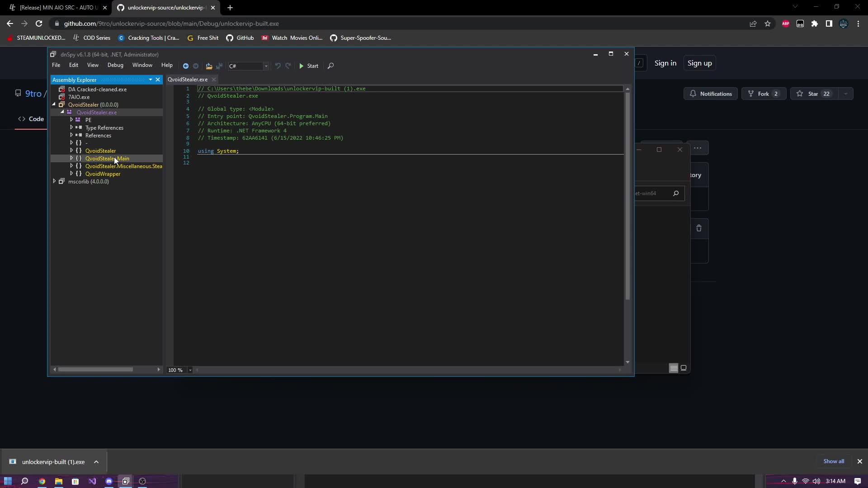Star the GitHub repository
The height and width of the screenshot is (488, 868).
coord(813,94)
